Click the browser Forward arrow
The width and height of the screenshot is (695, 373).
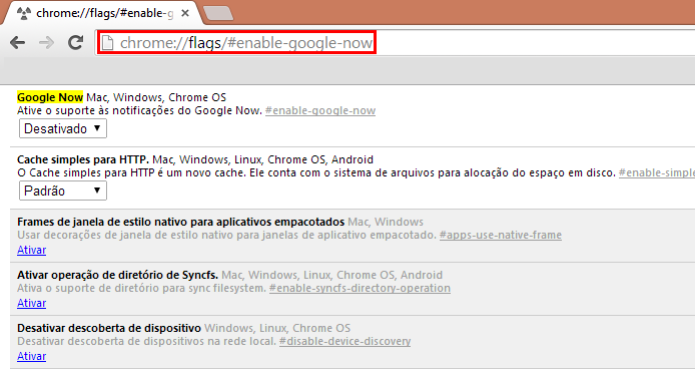click(x=47, y=43)
